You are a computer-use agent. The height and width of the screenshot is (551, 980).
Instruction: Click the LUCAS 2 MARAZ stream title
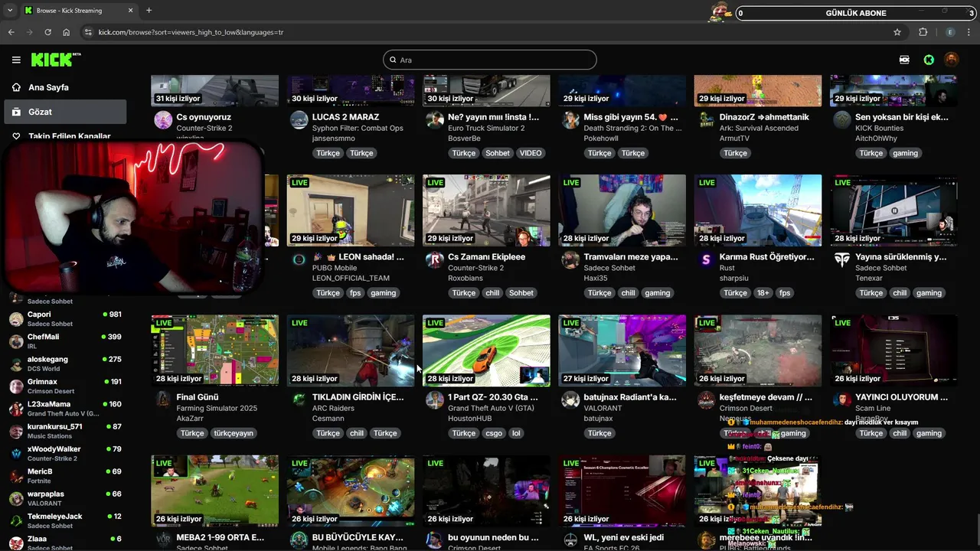pos(346,117)
